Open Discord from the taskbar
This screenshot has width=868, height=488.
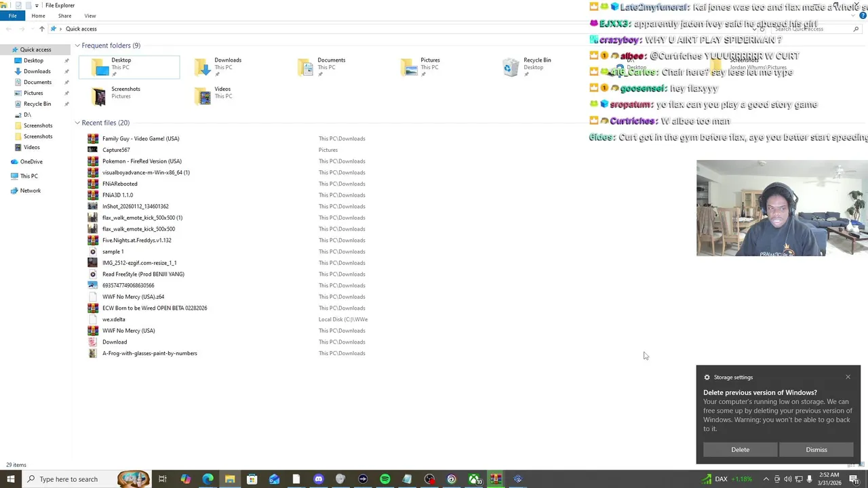coord(318,479)
